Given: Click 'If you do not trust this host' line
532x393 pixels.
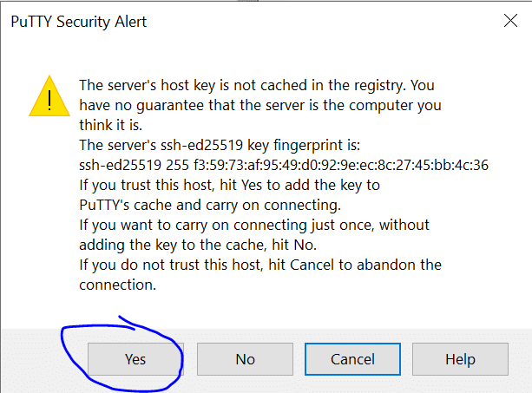Looking at the screenshot, I should [x=260, y=265].
